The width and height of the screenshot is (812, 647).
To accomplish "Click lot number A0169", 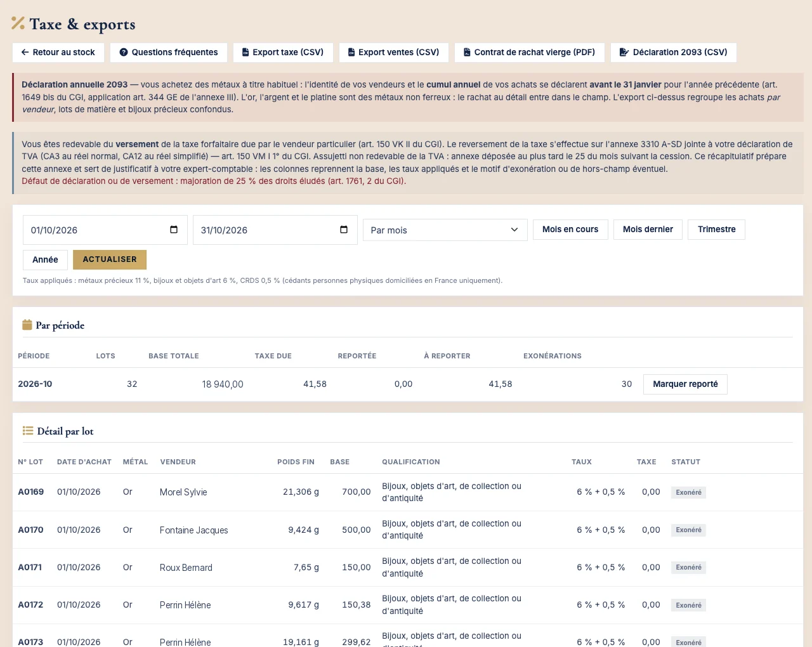I will click(x=30, y=492).
